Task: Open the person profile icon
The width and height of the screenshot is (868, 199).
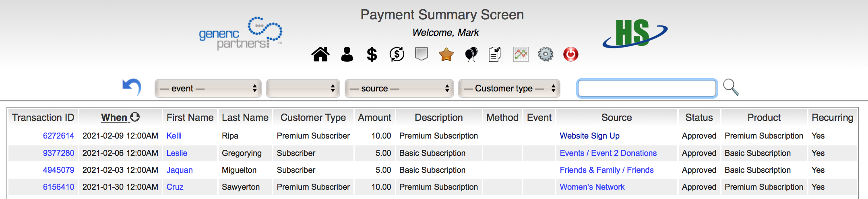Action: (347, 54)
